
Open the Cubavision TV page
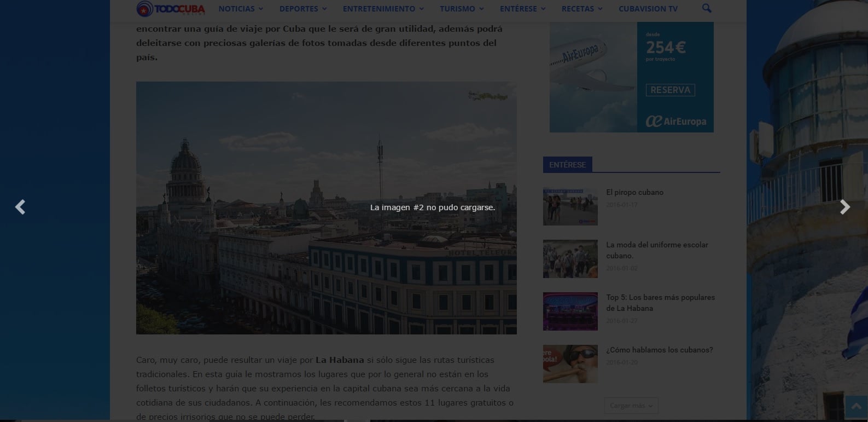point(648,9)
